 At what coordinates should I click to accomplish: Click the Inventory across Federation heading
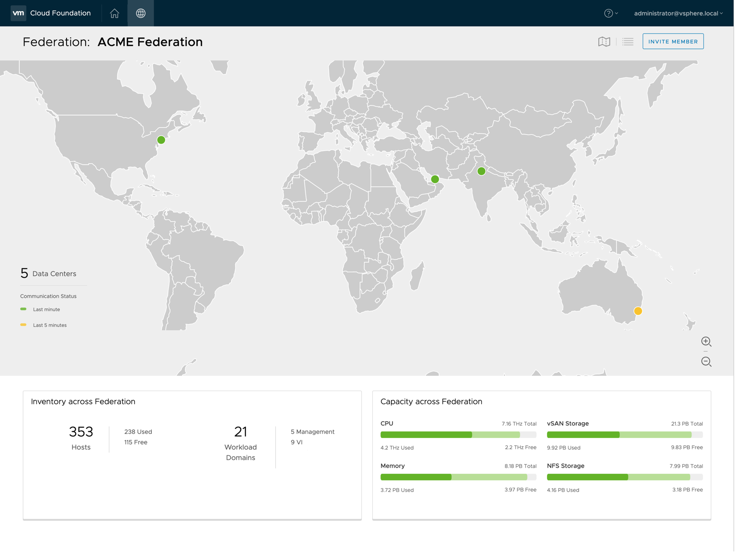click(x=83, y=402)
